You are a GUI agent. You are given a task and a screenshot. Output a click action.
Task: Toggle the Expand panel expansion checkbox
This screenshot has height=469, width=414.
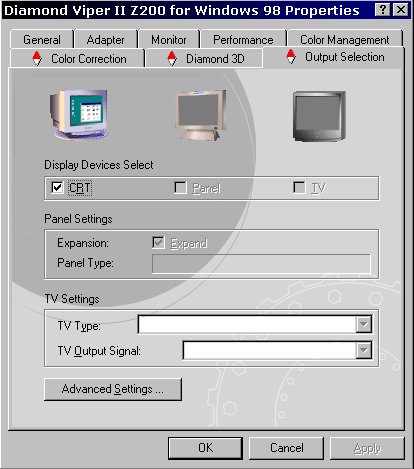tap(158, 242)
